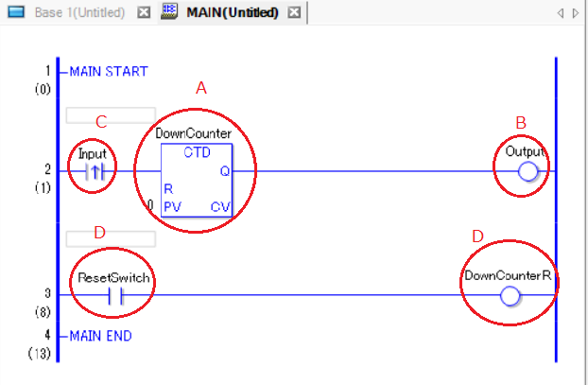Click the Q output pin of CTD
This screenshot has height=385, width=588.
[225, 171]
